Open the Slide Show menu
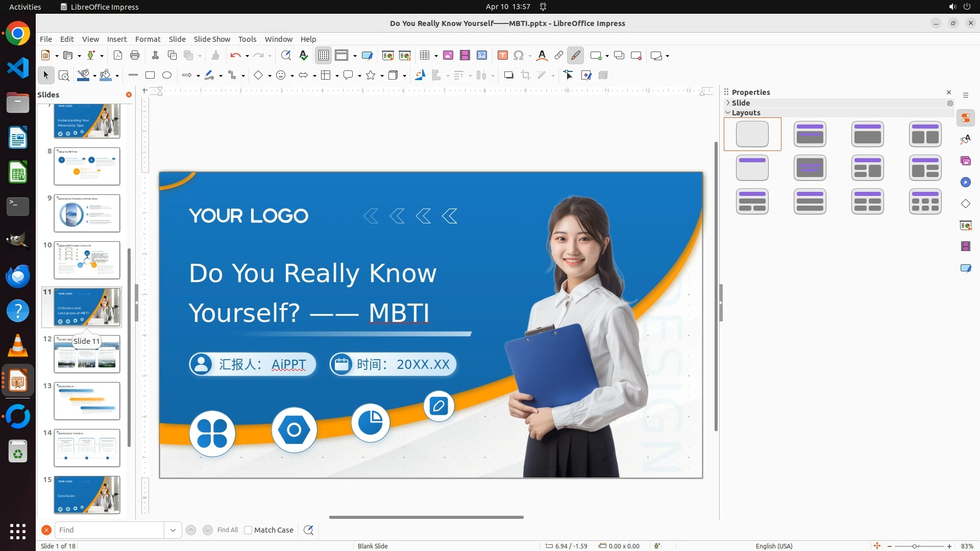Viewport: 980px width, 551px height. click(x=212, y=39)
